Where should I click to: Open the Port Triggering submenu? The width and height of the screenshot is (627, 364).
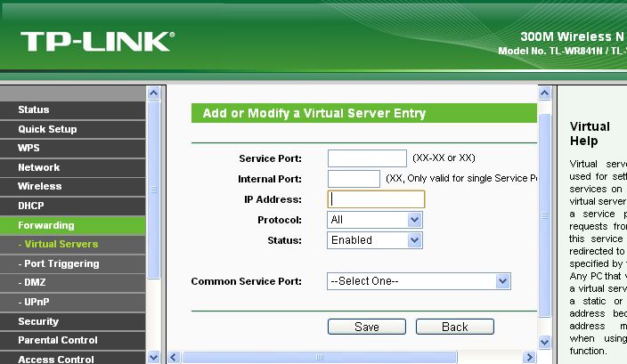point(72,263)
